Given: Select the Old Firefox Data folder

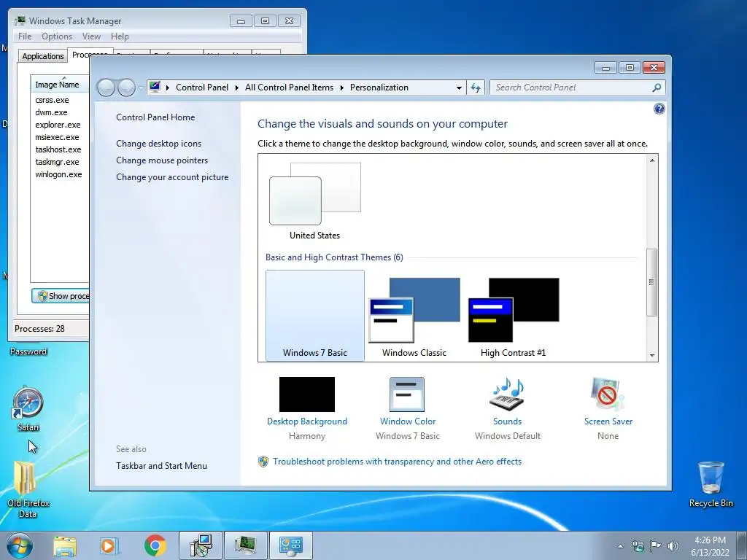Looking at the screenshot, I should click(x=28, y=489).
